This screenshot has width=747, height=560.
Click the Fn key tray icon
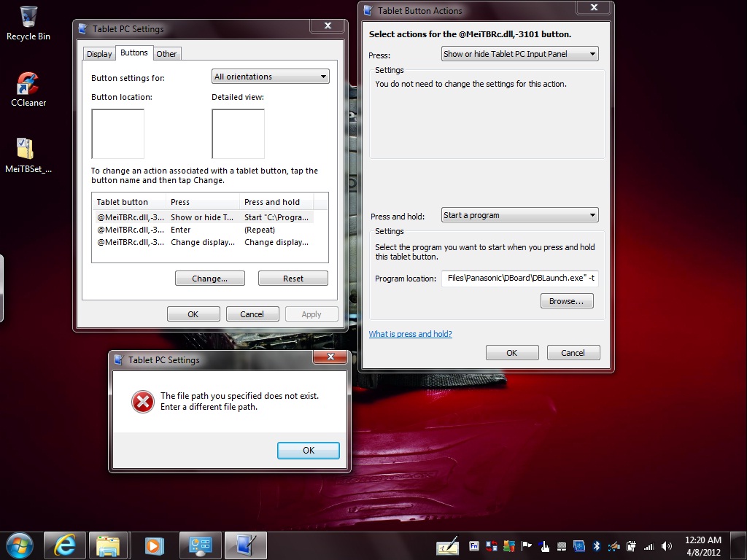tap(473, 546)
